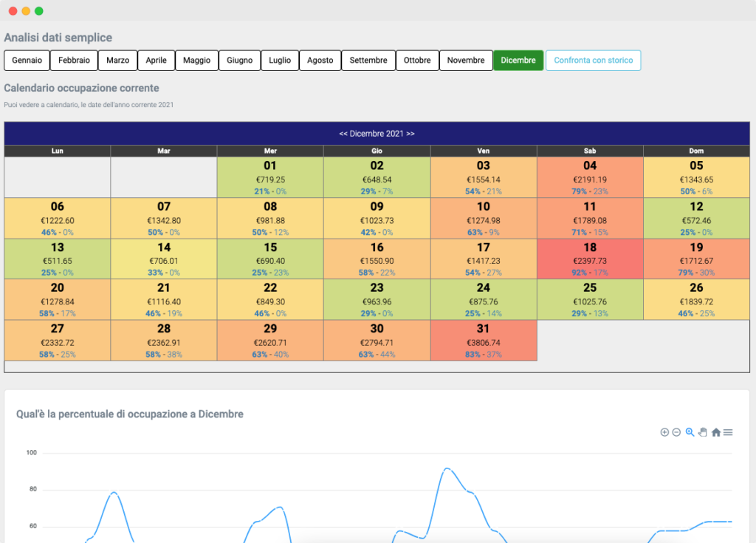
Task: Click the Dom weekday column header
Action: pyautogui.click(x=696, y=151)
